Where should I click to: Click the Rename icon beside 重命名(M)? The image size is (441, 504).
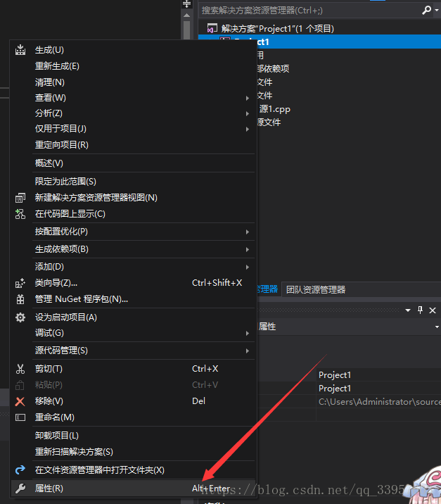(x=20, y=417)
